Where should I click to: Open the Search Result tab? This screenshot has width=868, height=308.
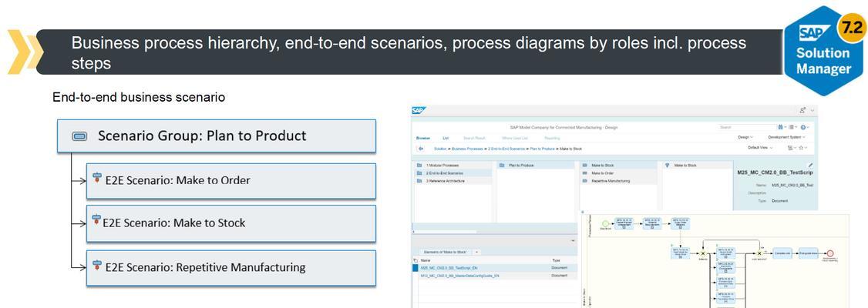473,138
